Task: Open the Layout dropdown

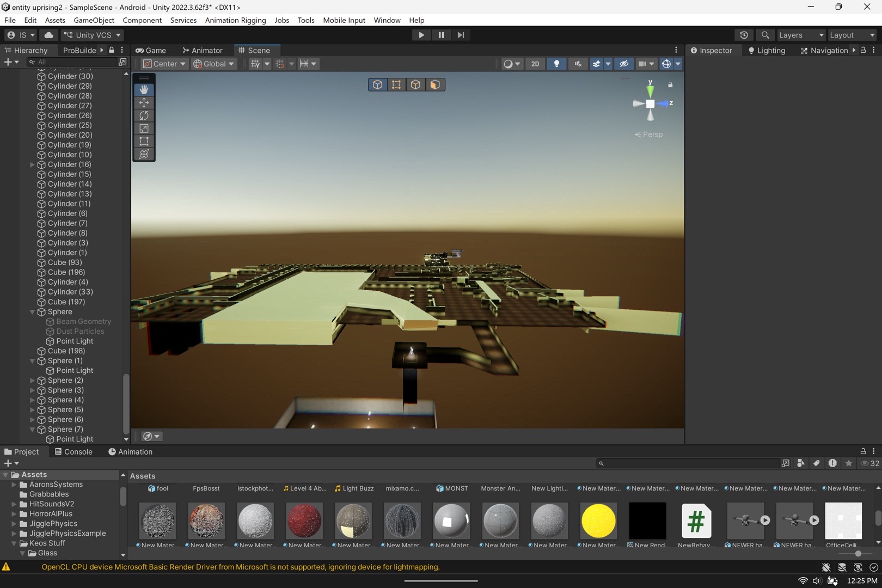Action: (852, 35)
